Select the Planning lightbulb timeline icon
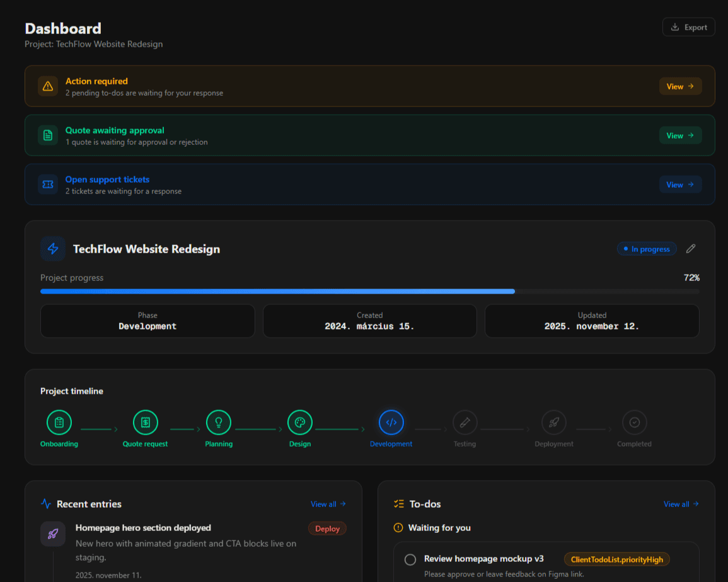 (219, 423)
